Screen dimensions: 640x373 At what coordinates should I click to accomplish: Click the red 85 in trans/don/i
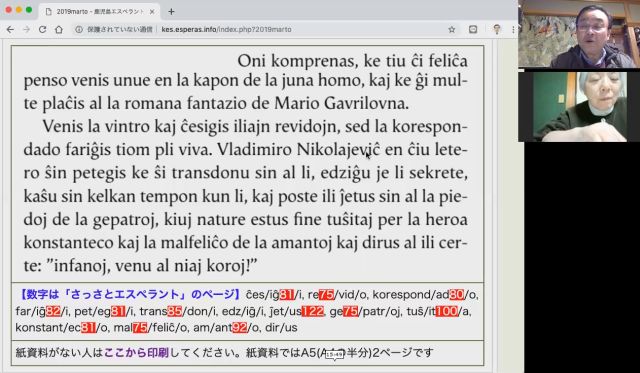pyautogui.click(x=174, y=311)
